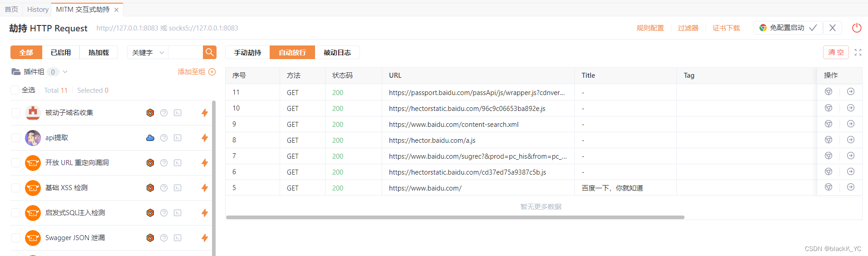
Task: Select the 已启用 plugin filter tab
Action: [61, 52]
